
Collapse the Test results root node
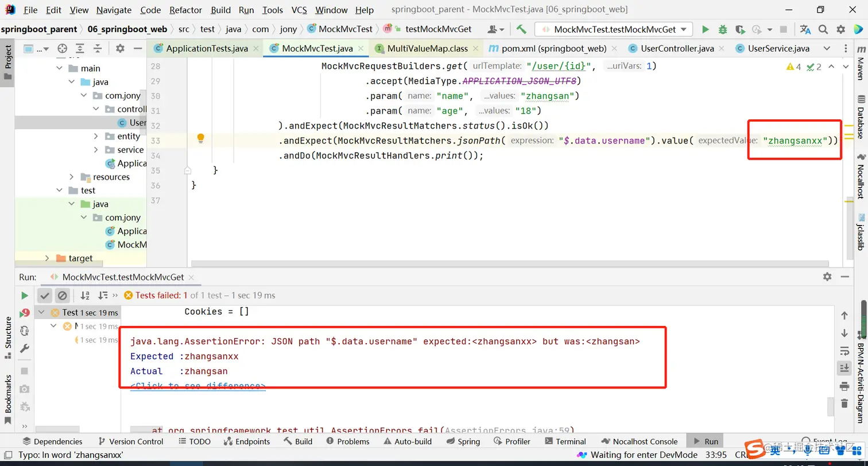[x=41, y=312]
